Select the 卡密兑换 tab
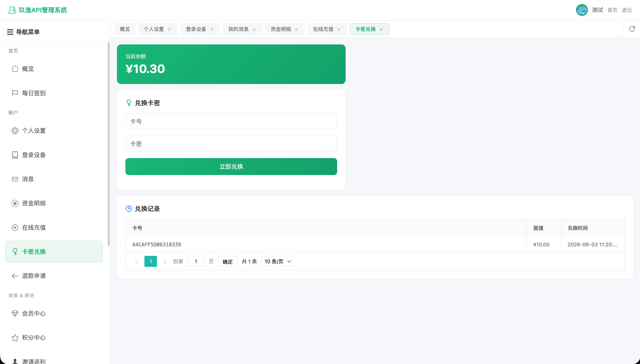This screenshot has width=640, height=364. click(x=365, y=29)
